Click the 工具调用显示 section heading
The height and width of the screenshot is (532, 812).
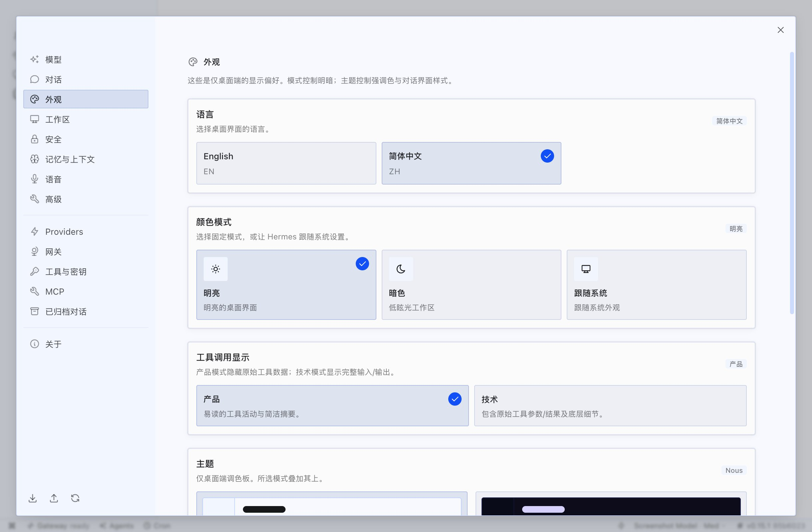point(223,357)
